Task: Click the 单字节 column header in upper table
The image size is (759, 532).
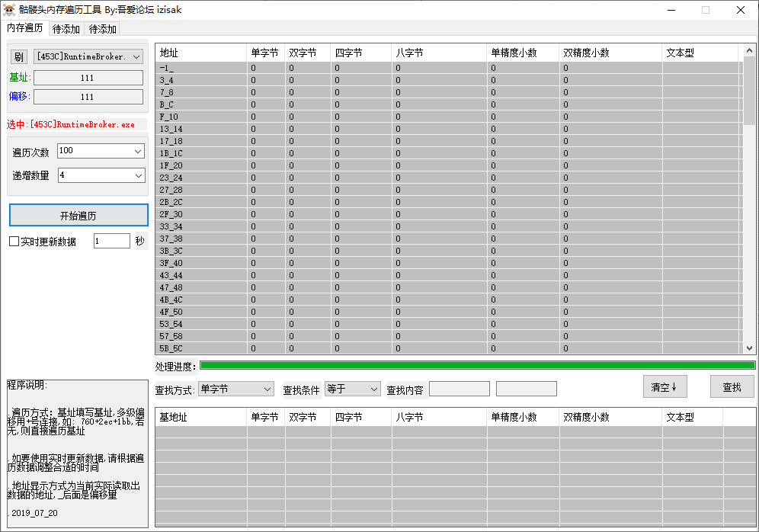Action: click(265, 53)
